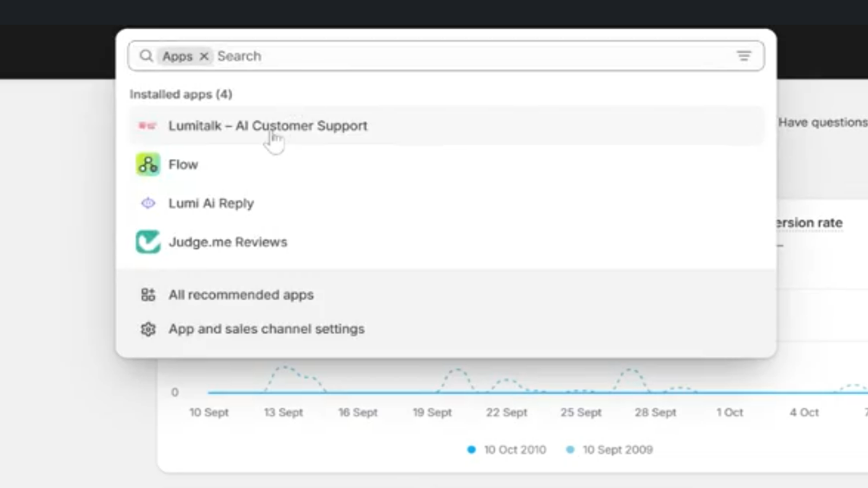Click the green Flow app icon
Screen dimensions: 868x488
pyautogui.click(x=148, y=164)
